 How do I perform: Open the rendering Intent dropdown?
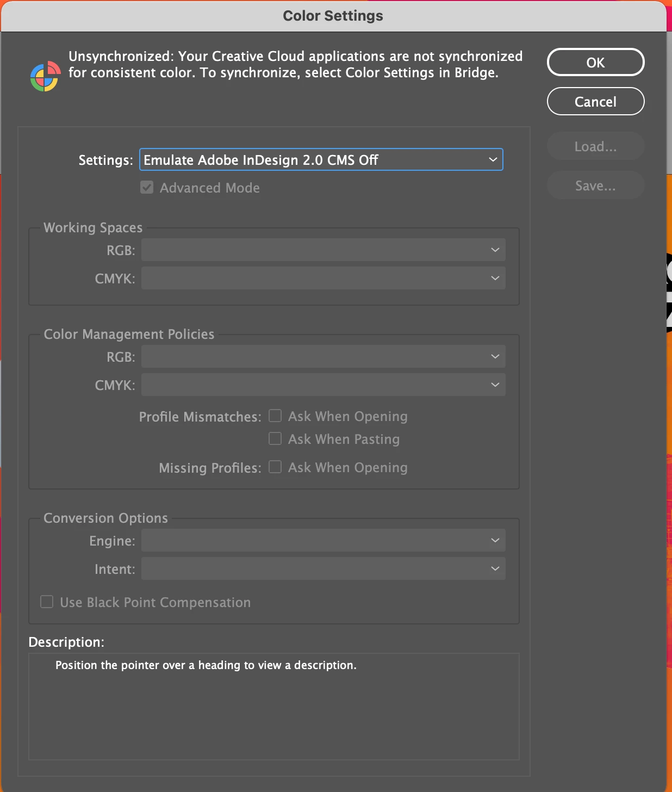pos(323,569)
